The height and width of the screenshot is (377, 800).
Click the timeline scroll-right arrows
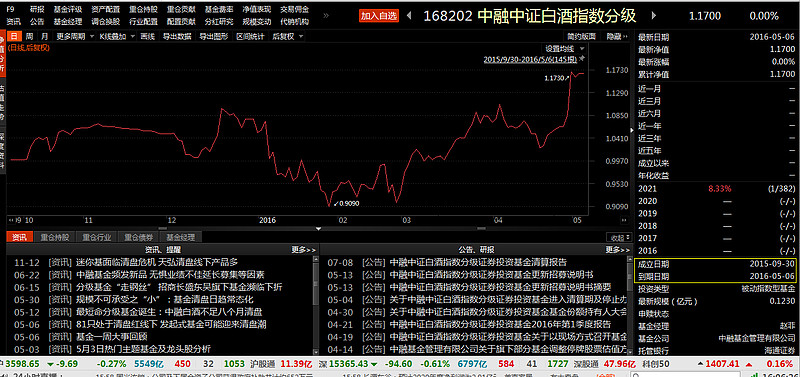tap(623, 220)
